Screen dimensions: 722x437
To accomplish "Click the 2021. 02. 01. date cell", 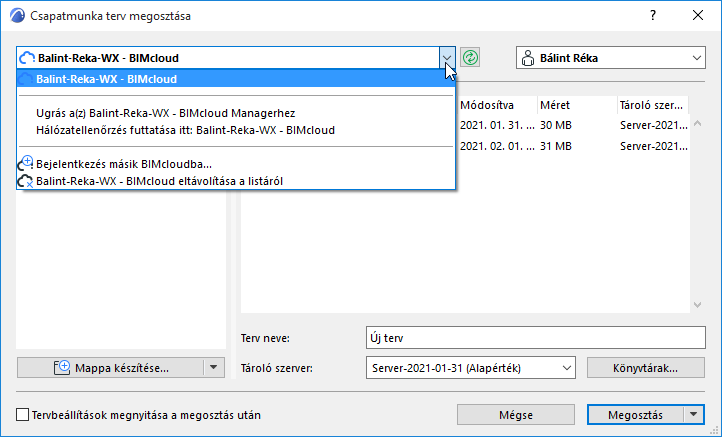I will pyautogui.click(x=497, y=146).
